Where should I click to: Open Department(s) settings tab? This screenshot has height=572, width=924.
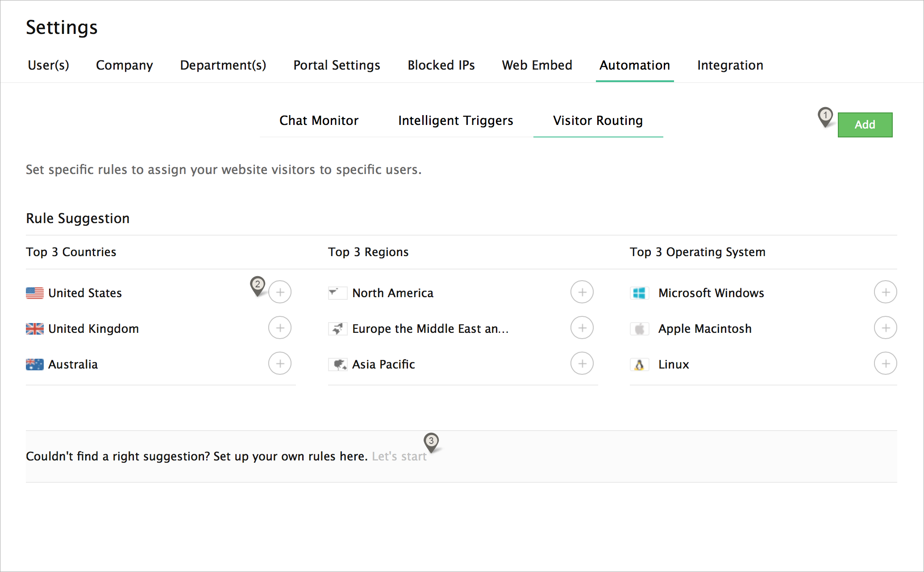coord(223,65)
